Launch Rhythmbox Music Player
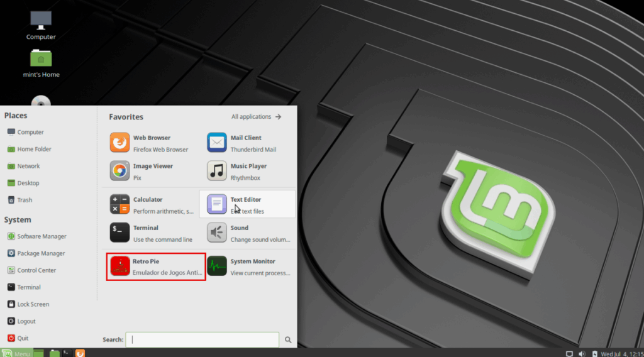This screenshot has width=644, height=357. pos(247,171)
